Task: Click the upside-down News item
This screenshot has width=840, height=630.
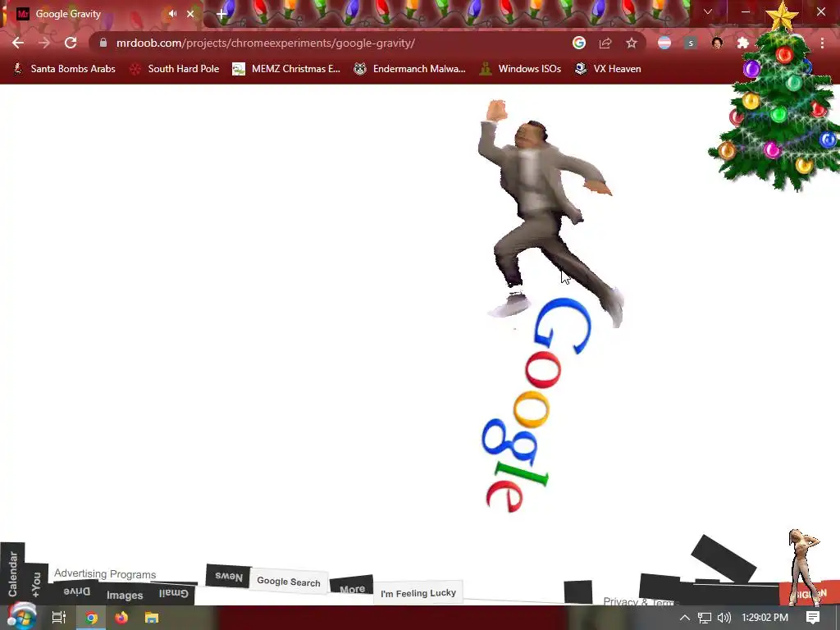Action: [229, 576]
